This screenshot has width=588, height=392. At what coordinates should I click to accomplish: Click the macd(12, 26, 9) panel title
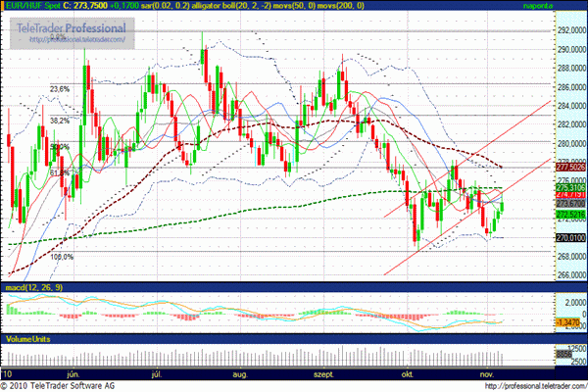(34, 287)
